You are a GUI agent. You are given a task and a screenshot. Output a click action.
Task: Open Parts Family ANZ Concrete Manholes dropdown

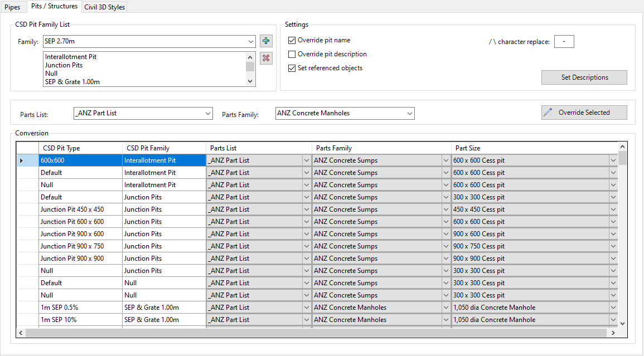[410, 113]
